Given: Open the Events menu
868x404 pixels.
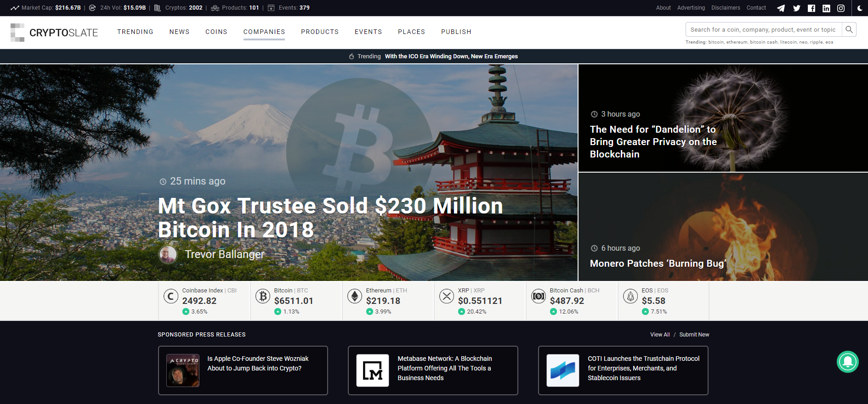Looking at the screenshot, I should tap(368, 32).
